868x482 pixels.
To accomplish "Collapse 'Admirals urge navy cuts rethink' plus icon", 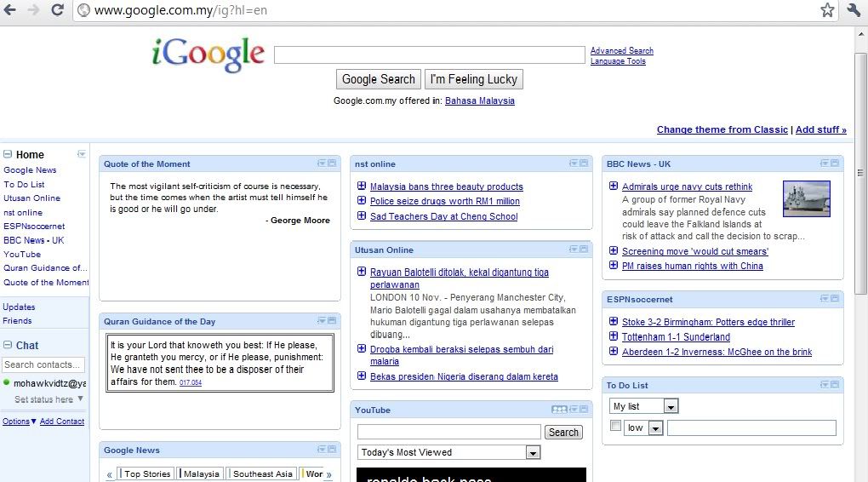I will point(614,186).
